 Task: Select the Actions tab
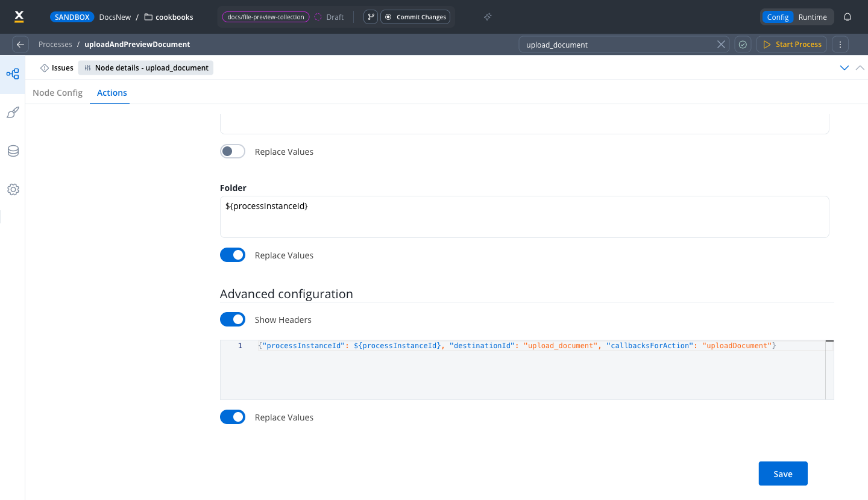[112, 93]
